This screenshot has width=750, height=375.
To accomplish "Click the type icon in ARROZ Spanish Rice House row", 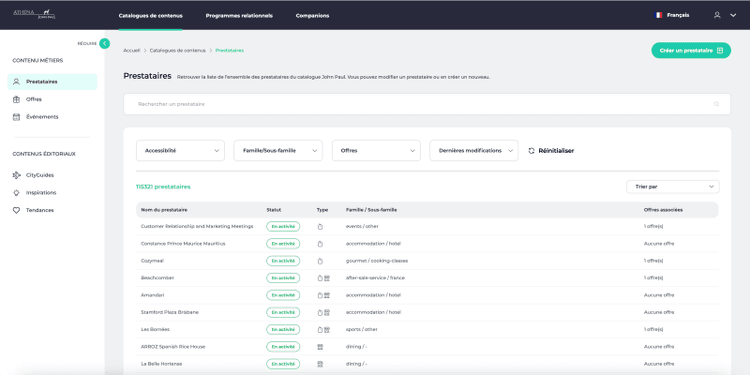I will tap(320, 347).
